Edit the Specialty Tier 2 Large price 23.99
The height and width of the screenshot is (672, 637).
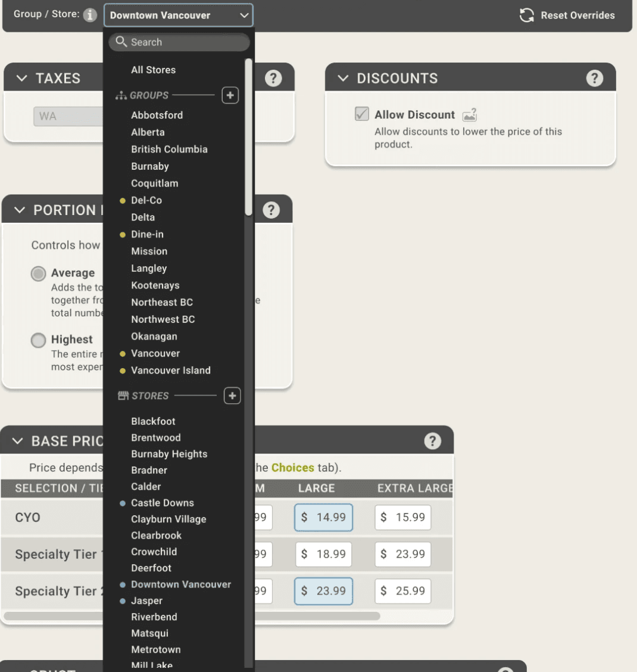coord(323,591)
